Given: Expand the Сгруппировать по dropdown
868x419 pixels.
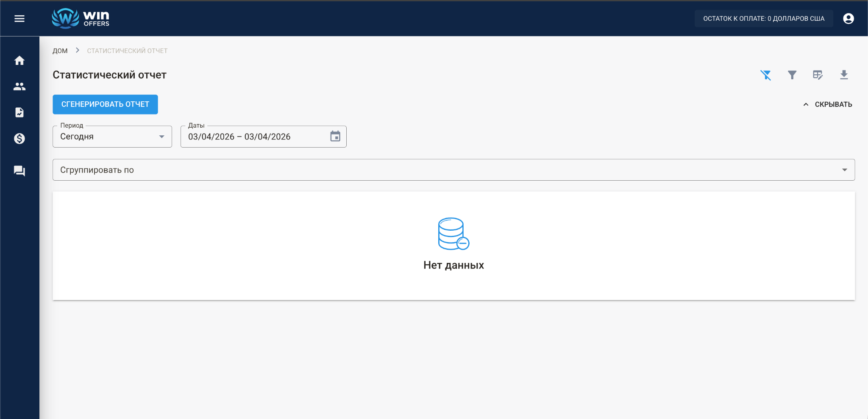Looking at the screenshot, I should 453,170.
